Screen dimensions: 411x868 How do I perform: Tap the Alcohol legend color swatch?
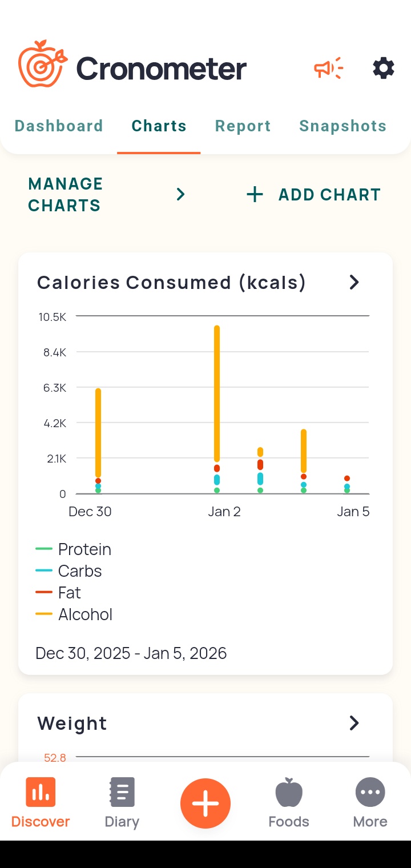44,614
